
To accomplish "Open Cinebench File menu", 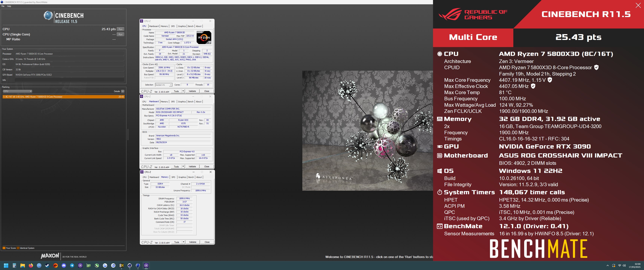I will click(x=3, y=6).
